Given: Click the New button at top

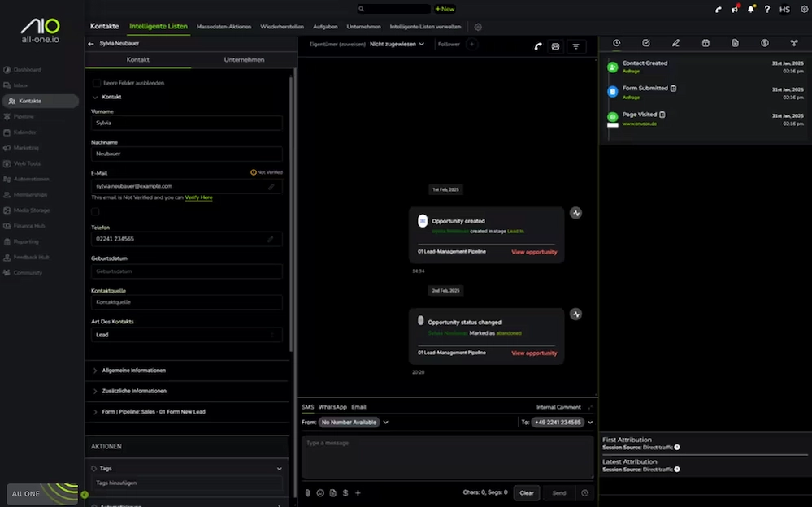Looking at the screenshot, I should click(x=445, y=9).
